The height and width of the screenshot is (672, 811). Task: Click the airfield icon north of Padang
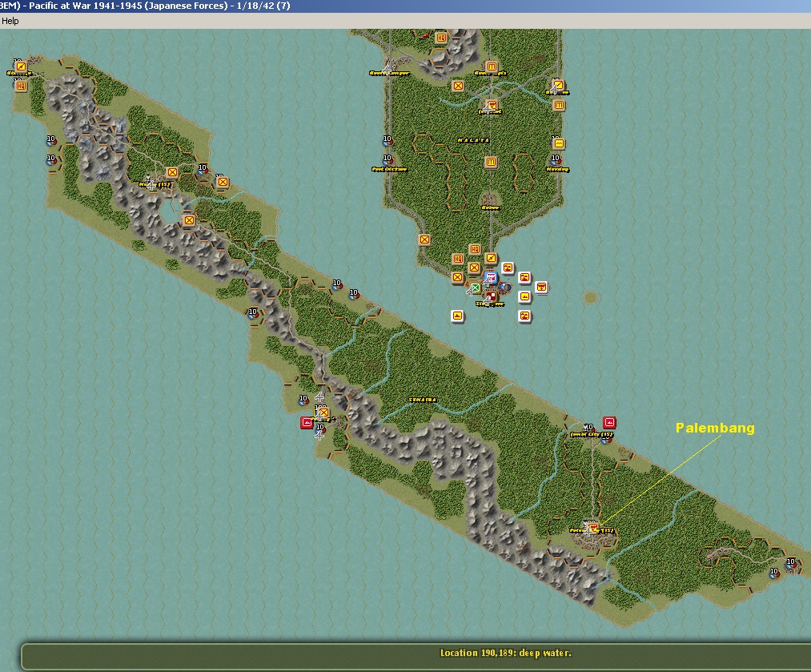click(319, 396)
